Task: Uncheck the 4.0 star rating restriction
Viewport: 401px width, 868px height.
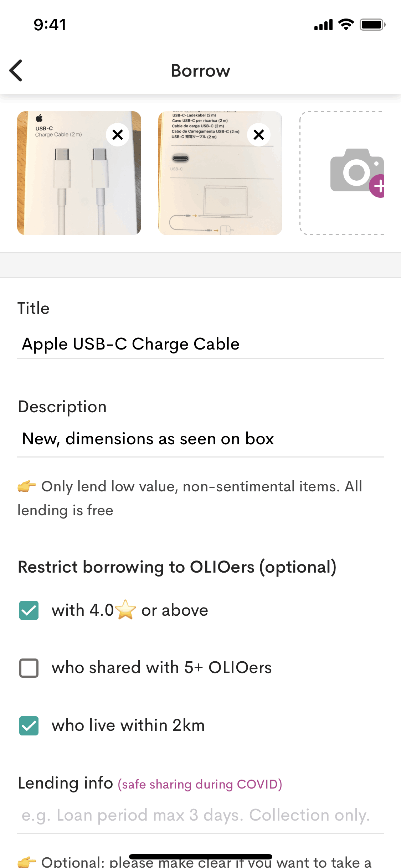Action: 29,610
